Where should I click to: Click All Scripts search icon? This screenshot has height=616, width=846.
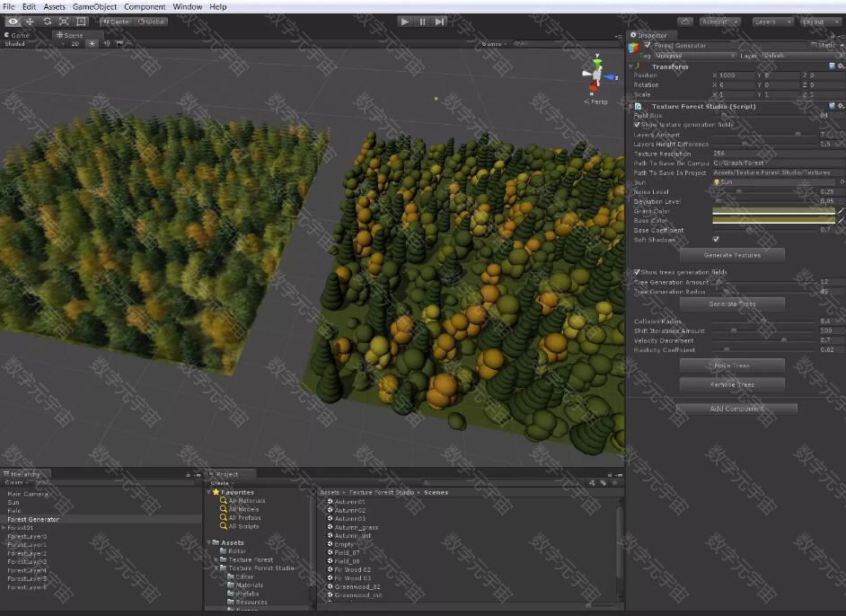tap(223, 526)
